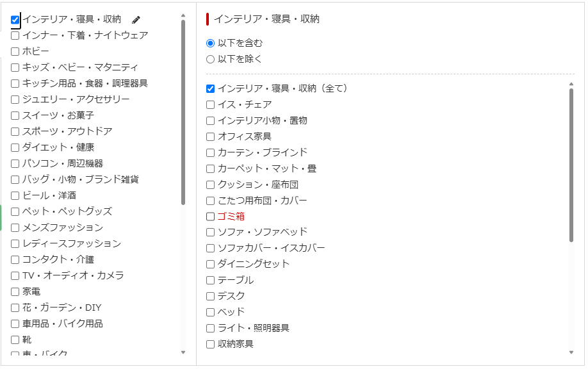Image resolution: width=588 pixels, height=369 pixels.
Task: Select the ソファ・ソファベッド checkbox
Action: pyautogui.click(x=211, y=232)
